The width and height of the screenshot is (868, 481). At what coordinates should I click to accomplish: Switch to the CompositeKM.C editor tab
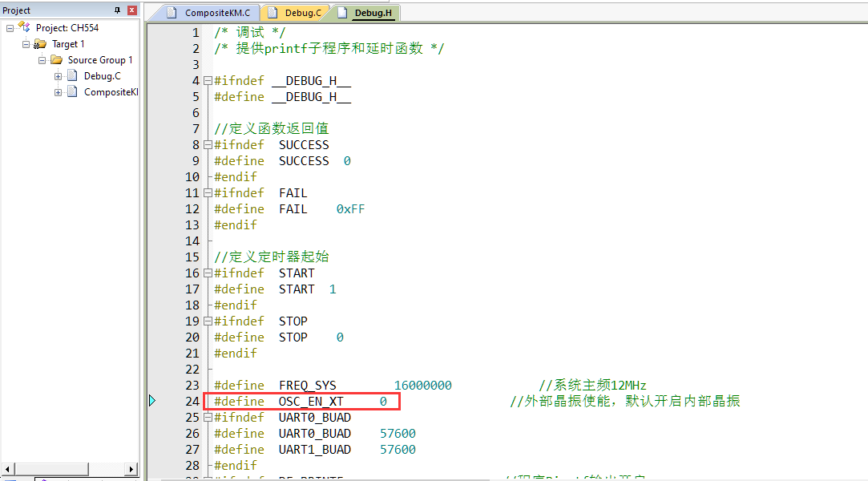tap(210, 13)
